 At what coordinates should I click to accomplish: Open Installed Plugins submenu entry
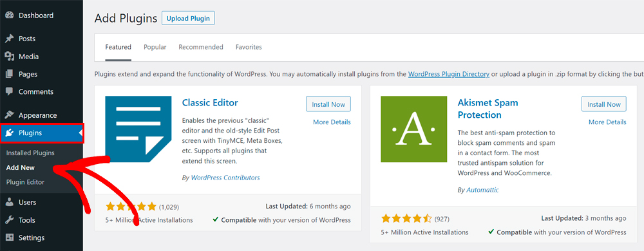click(x=30, y=153)
